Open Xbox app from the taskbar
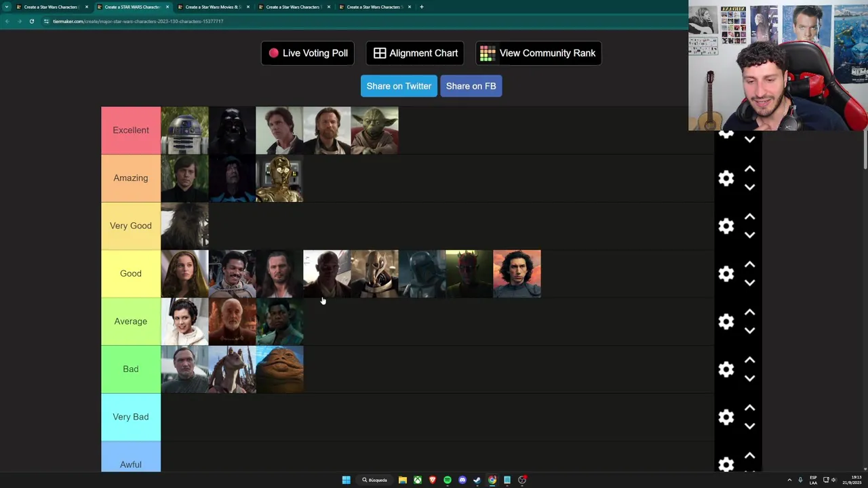This screenshot has height=488, width=868. (x=418, y=480)
